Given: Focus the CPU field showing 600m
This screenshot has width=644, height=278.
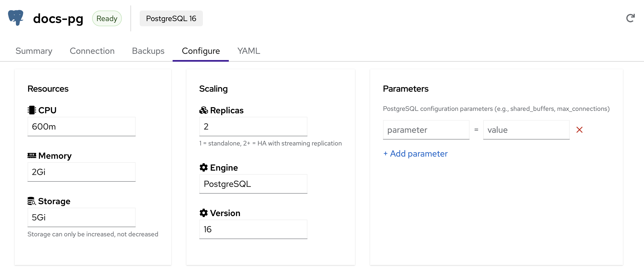Looking at the screenshot, I should (x=81, y=127).
